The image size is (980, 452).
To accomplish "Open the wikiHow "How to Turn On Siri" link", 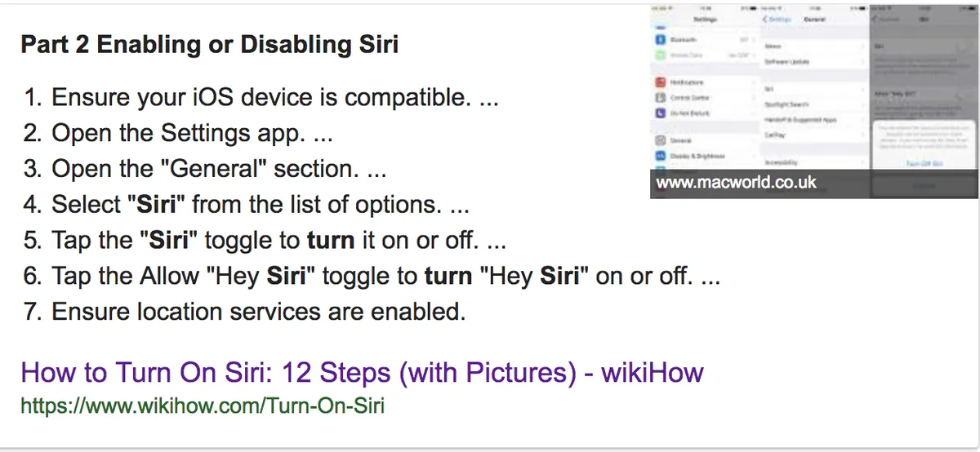I will 362,374.
